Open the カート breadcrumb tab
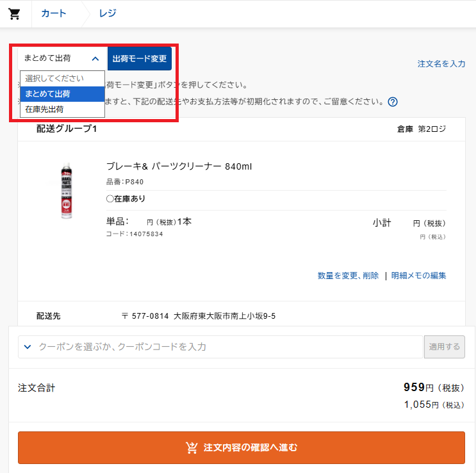The width and height of the screenshot is (476, 473). click(x=53, y=13)
